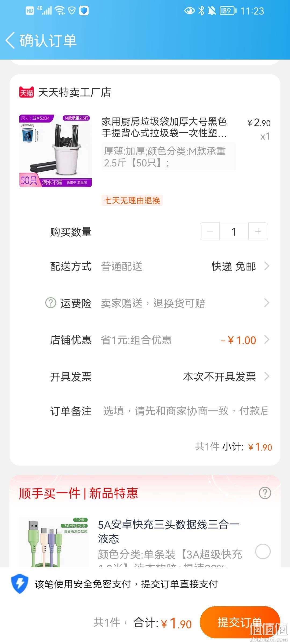
Task: Tap the back arrow next to 确认订单
Action: point(10,41)
